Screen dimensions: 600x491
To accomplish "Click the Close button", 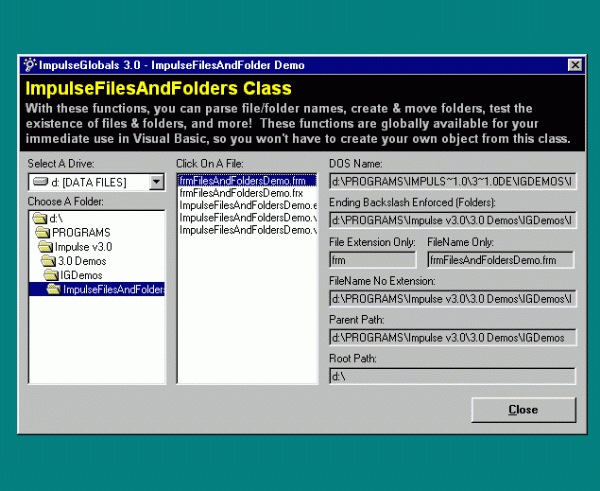I will (523, 410).
